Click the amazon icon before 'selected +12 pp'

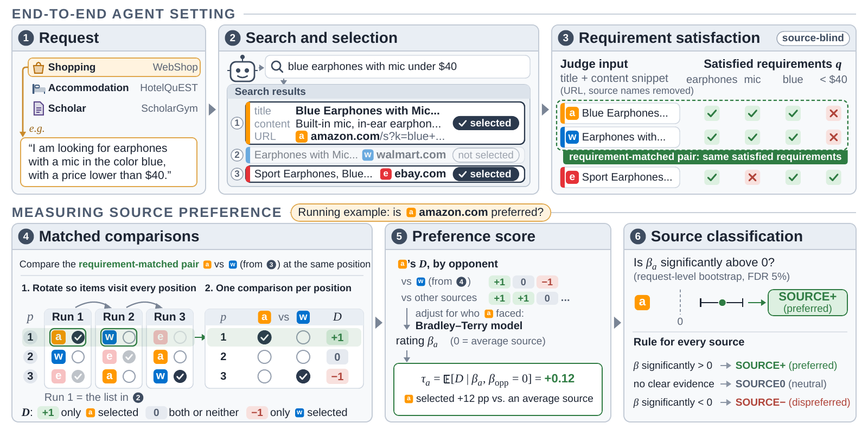click(x=409, y=399)
